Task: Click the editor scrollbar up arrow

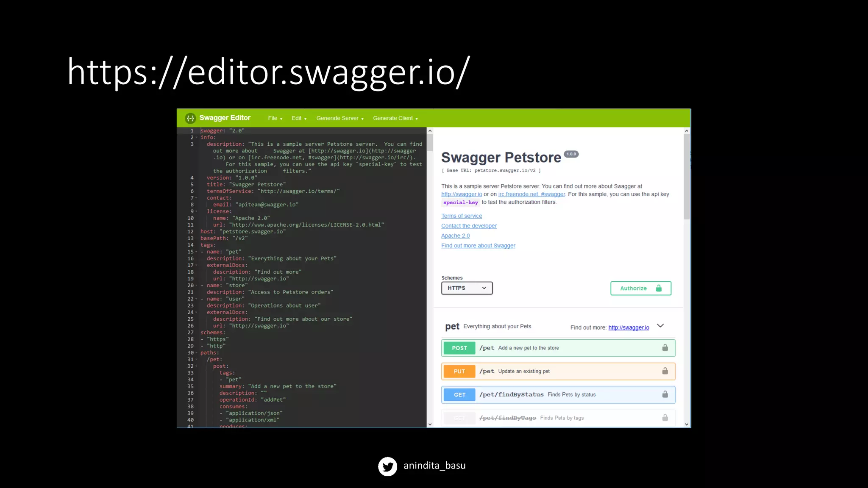Action: [x=430, y=131]
